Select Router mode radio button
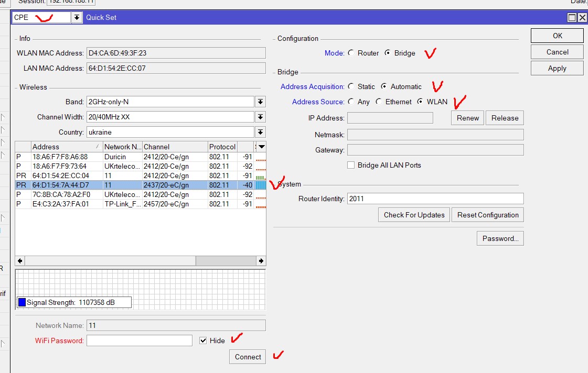Screen dimensions: 588x373 (351, 53)
